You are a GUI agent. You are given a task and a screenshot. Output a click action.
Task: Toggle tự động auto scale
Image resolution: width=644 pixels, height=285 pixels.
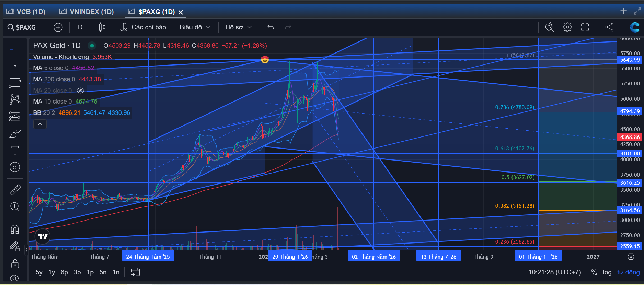point(629,272)
